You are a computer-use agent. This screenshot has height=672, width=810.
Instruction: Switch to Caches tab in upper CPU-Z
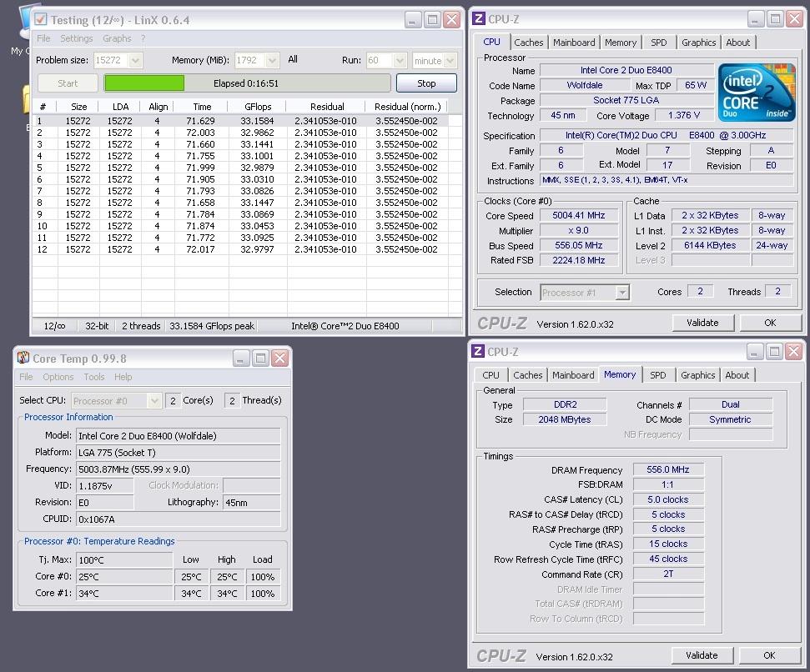click(x=529, y=43)
